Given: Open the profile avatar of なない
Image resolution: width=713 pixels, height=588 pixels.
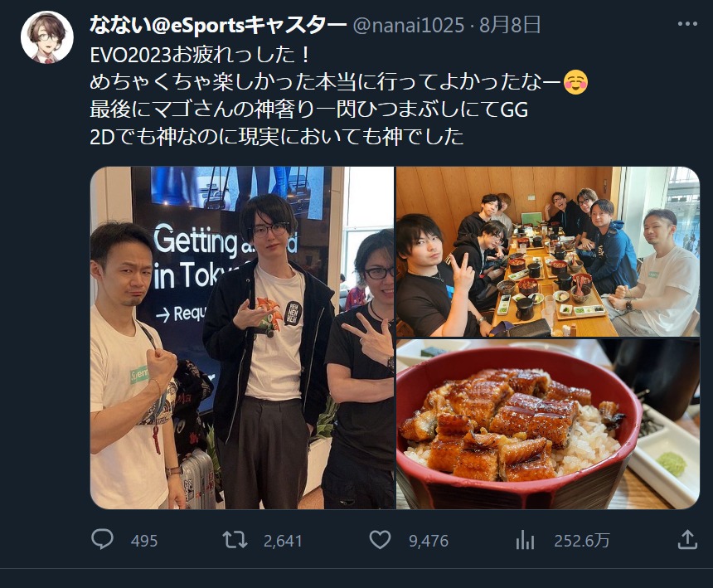Looking at the screenshot, I should pos(46,36).
